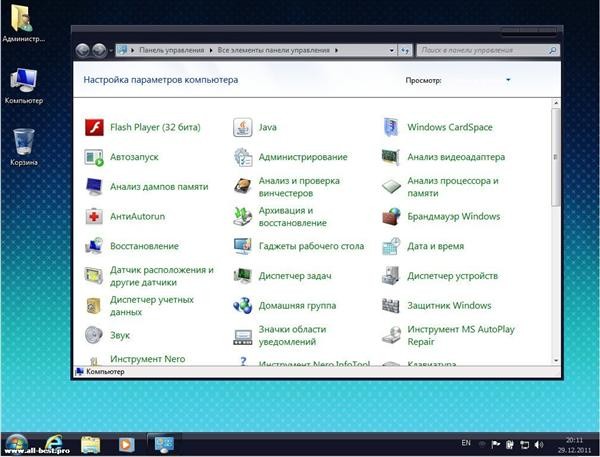This screenshot has height=457, width=600.
Task: Click the scrollbar up arrow
Action: (556, 103)
